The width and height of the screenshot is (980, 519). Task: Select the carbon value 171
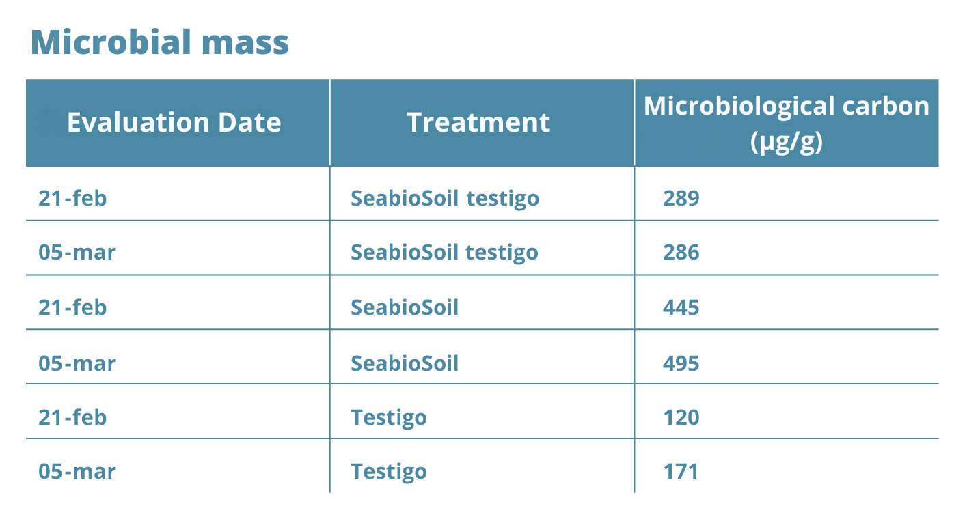[x=681, y=471]
